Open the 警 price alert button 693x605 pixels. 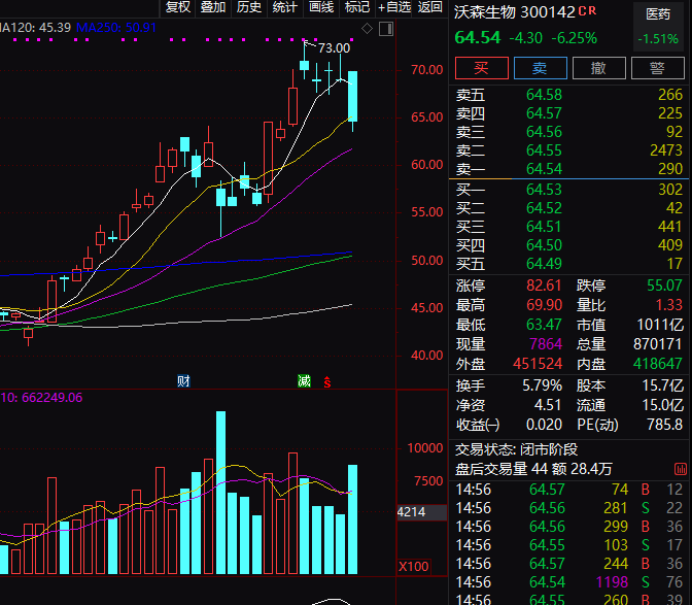[657, 67]
